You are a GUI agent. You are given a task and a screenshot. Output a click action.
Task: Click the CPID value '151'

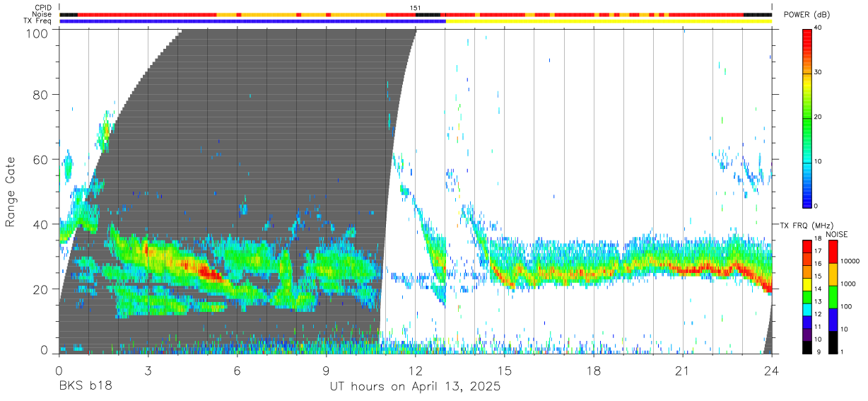tap(416, 8)
